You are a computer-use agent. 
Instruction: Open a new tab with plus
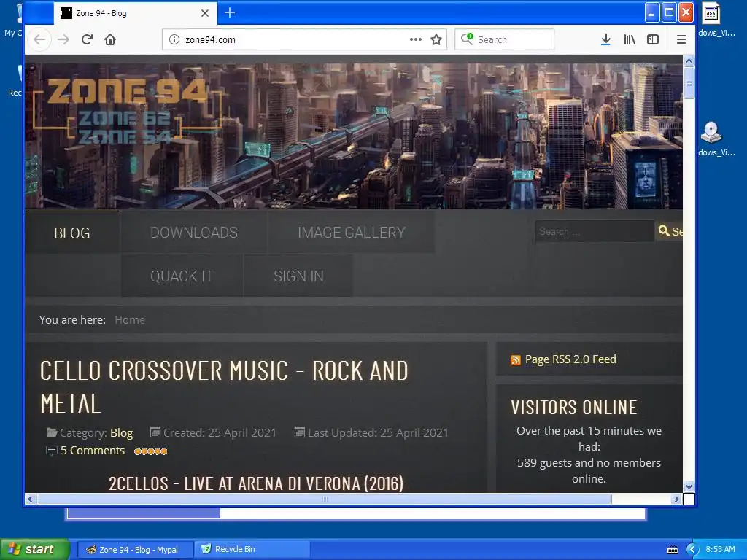tap(230, 13)
